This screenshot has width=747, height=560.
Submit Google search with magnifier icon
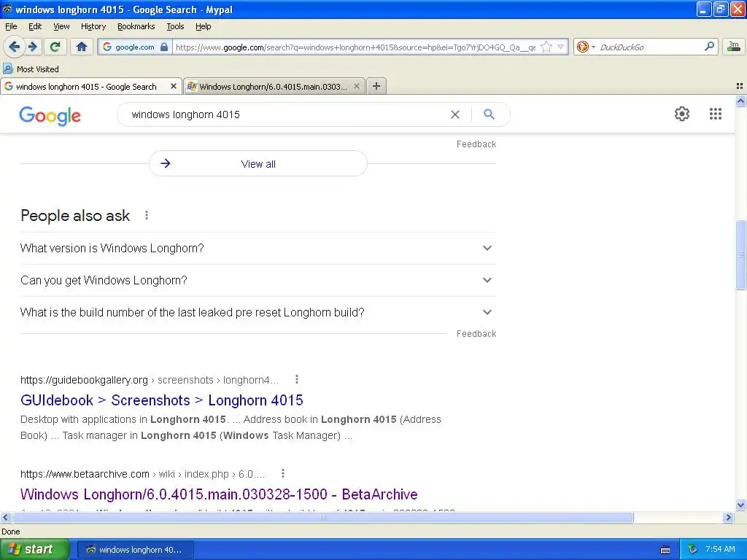pyautogui.click(x=489, y=114)
